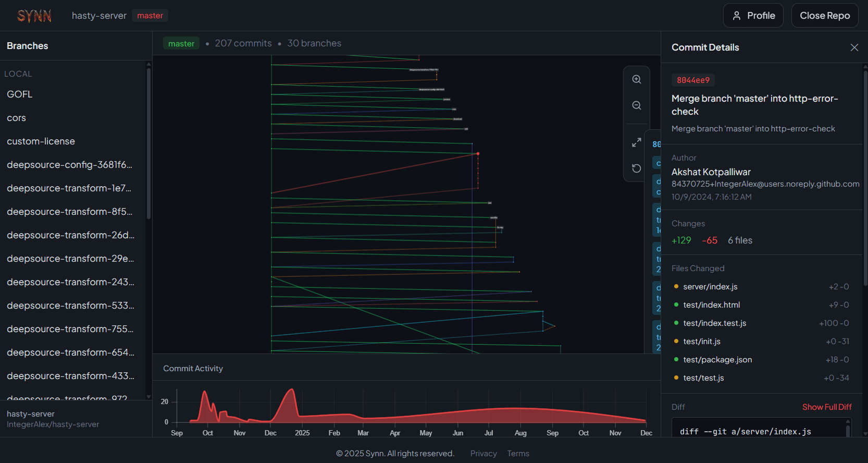Image resolution: width=868 pixels, height=463 pixels.
Task: Select the red merge commit node in graph
Action: click(x=478, y=154)
